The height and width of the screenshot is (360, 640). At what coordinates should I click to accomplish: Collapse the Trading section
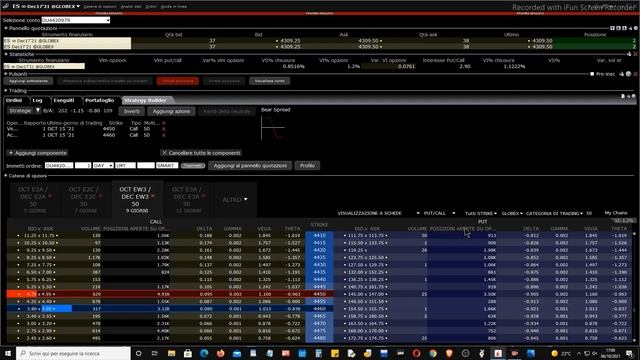[6, 91]
